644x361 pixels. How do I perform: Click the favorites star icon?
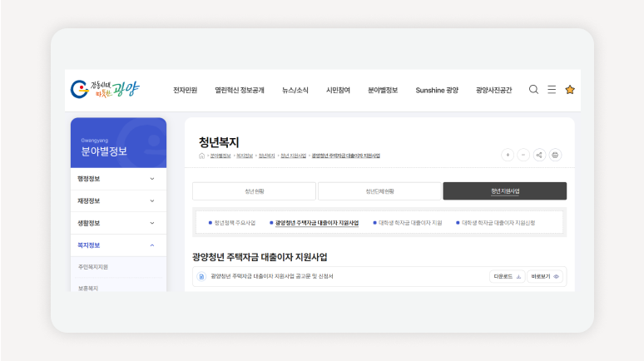(x=570, y=90)
